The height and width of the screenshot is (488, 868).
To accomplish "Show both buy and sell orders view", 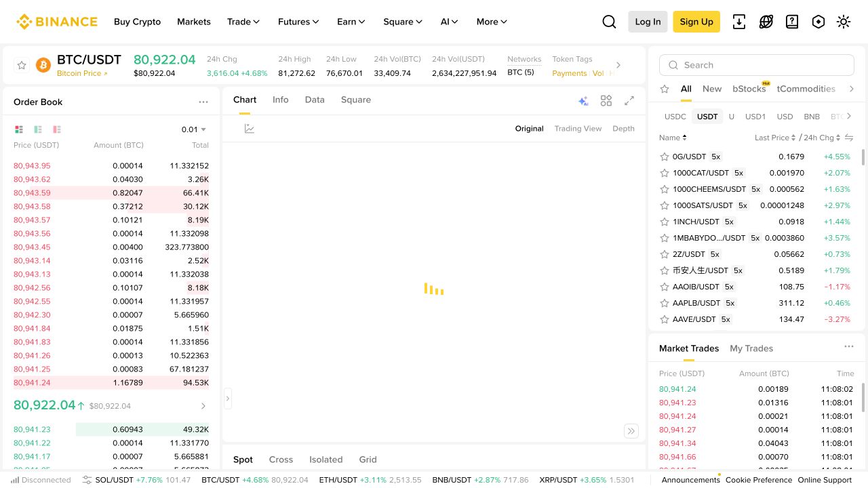I will (19, 129).
